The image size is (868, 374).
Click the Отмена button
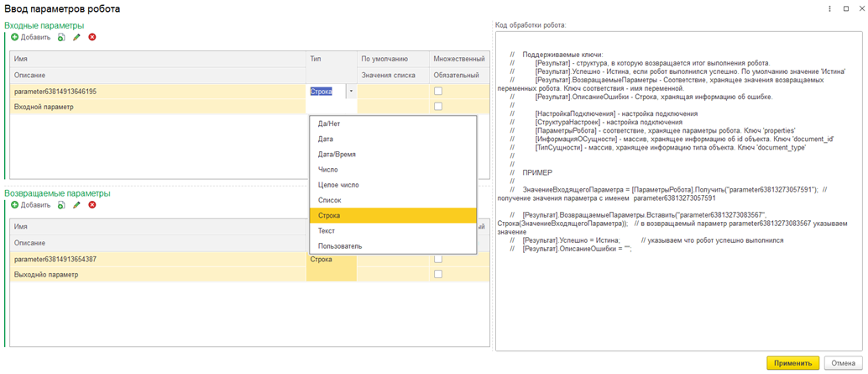click(842, 363)
